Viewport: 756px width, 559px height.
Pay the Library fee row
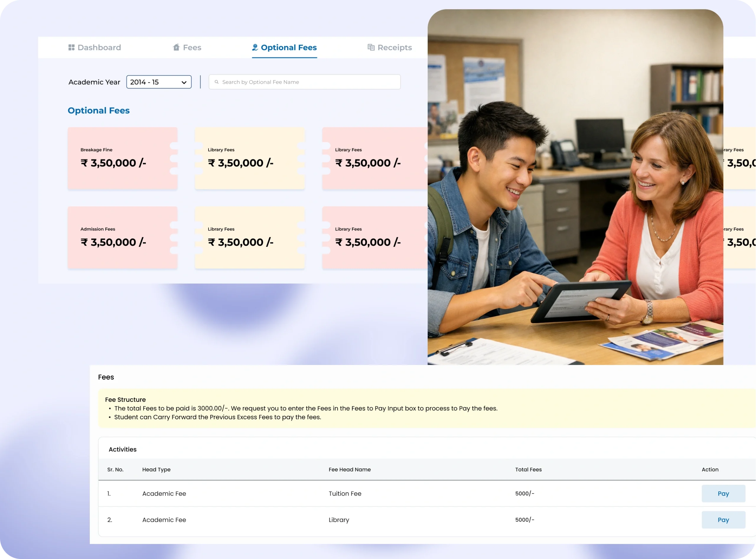pos(723,520)
